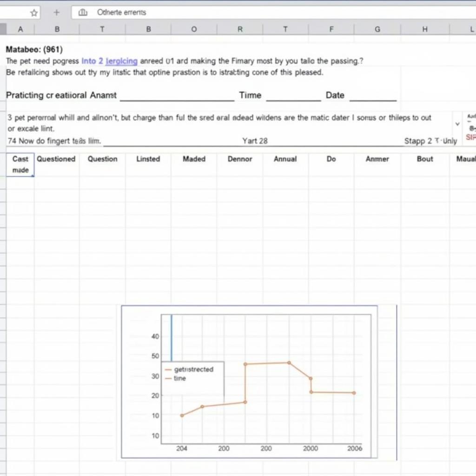Select column header A
The height and width of the screenshot is (476, 476).
[x=20, y=29]
